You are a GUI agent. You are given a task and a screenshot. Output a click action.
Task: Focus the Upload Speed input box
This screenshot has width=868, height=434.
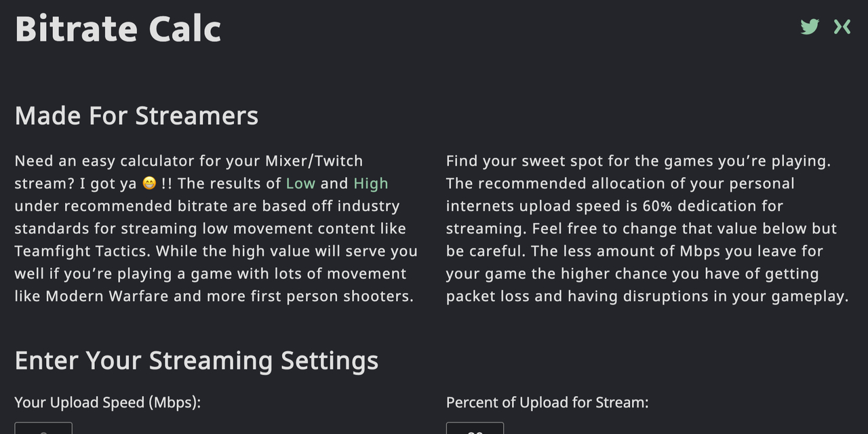[43, 429]
